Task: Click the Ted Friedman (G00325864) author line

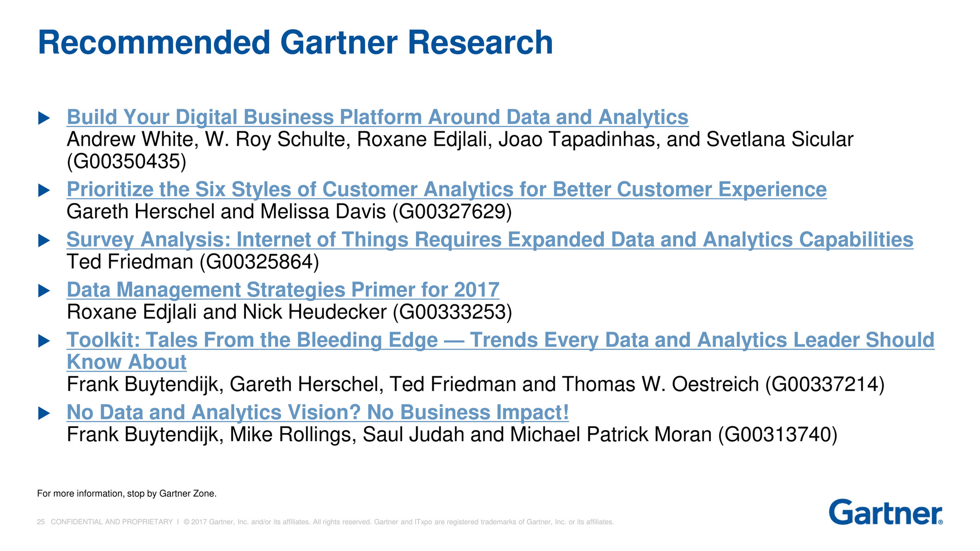Action: [x=193, y=262]
